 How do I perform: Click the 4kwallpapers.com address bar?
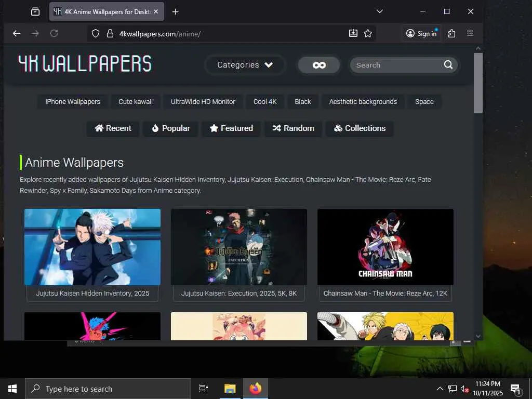click(x=231, y=34)
